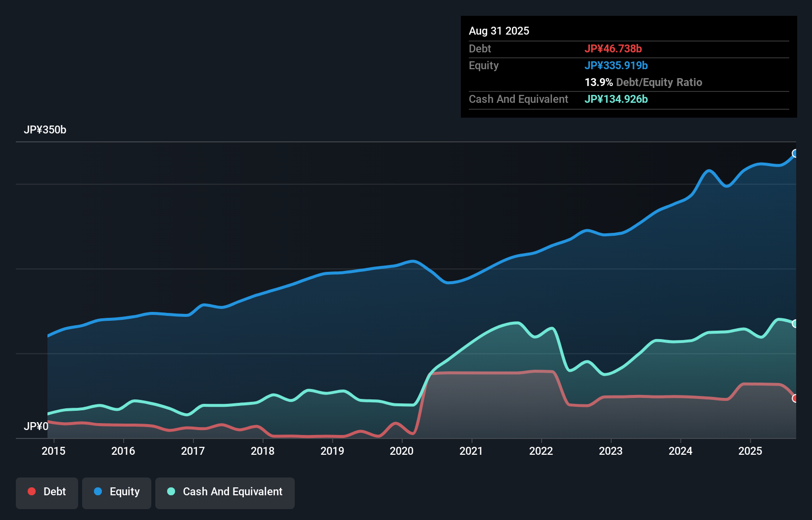Hide the Cash And Equivalent series
This screenshot has width=812, height=520.
(x=225, y=492)
